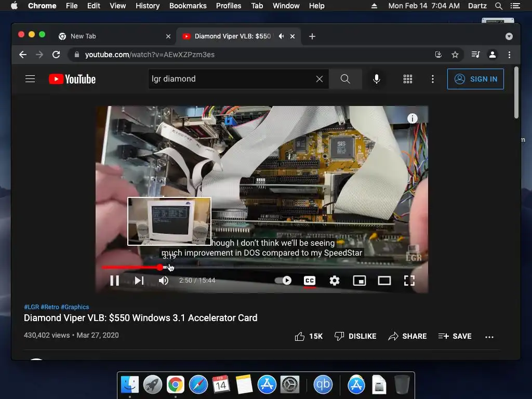The width and height of the screenshot is (532, 399).
Task: Click the eject icon in menu bar
Action: pos(374,6)
